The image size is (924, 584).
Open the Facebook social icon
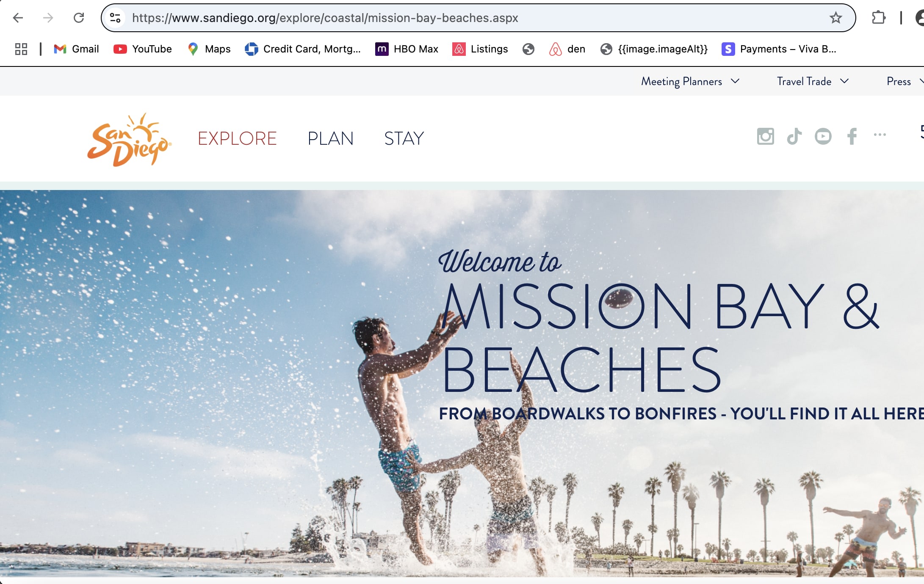click(x=852, y=136)
